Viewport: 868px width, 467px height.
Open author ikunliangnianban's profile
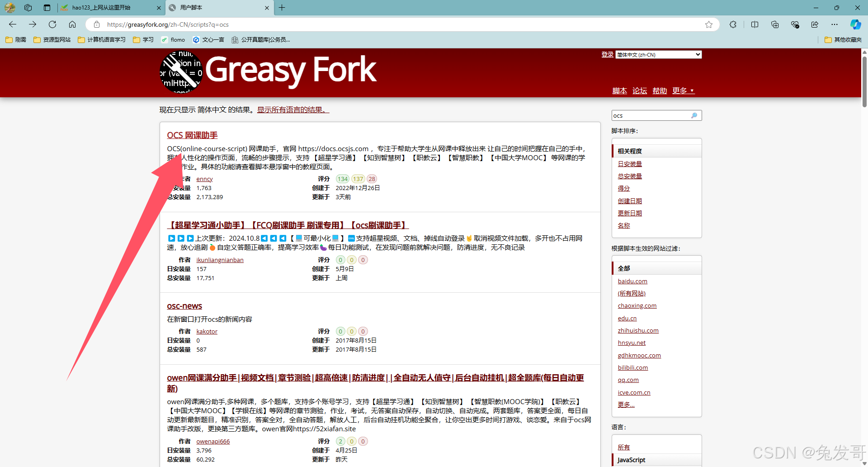click(220, 260)
